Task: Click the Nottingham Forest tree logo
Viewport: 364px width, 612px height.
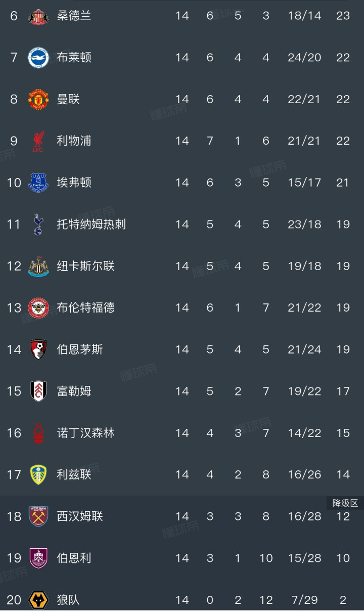Action: [x=38, y=433]
